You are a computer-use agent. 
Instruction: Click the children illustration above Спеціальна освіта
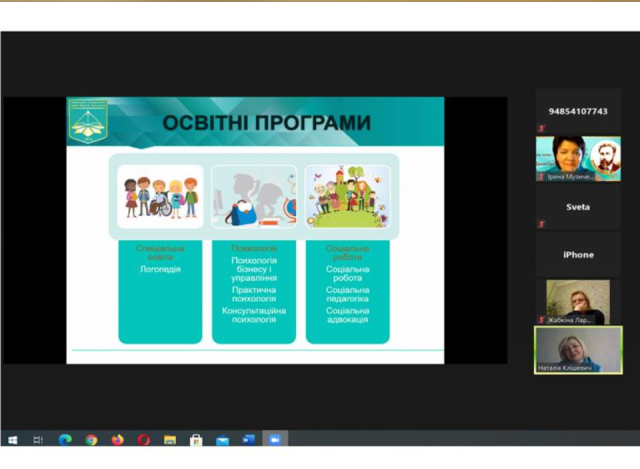(x=160, y=196)
